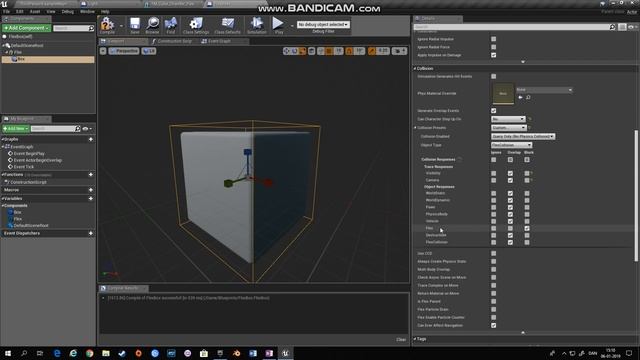Open Browse in the content browser
This screenshot has height=360, width=640.
tap(153, 24)
